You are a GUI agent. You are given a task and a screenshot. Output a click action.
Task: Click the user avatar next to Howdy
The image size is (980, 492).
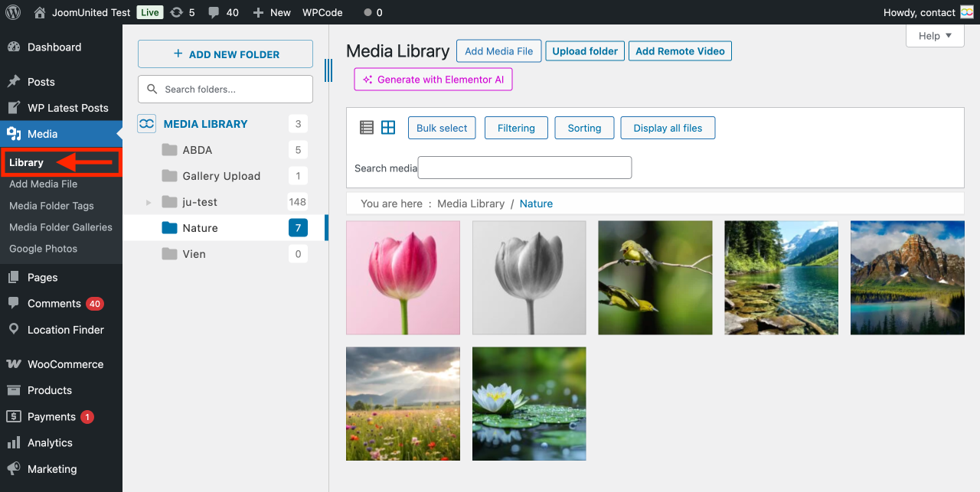(x=967, y=12)
